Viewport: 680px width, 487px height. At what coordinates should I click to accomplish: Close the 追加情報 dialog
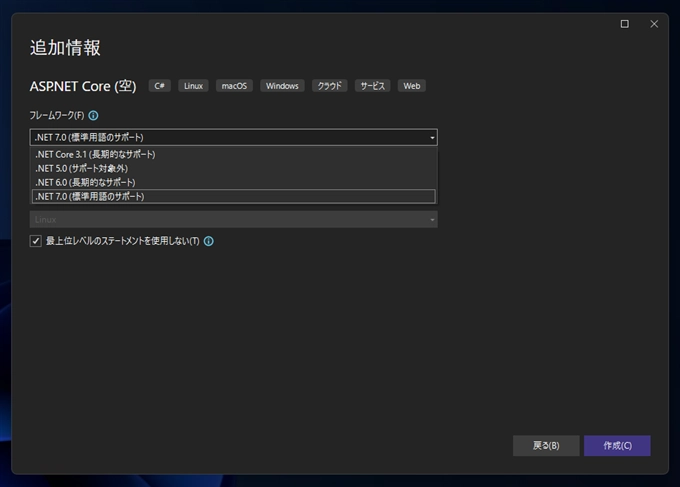pyautogui.click(x=654, y=24)
